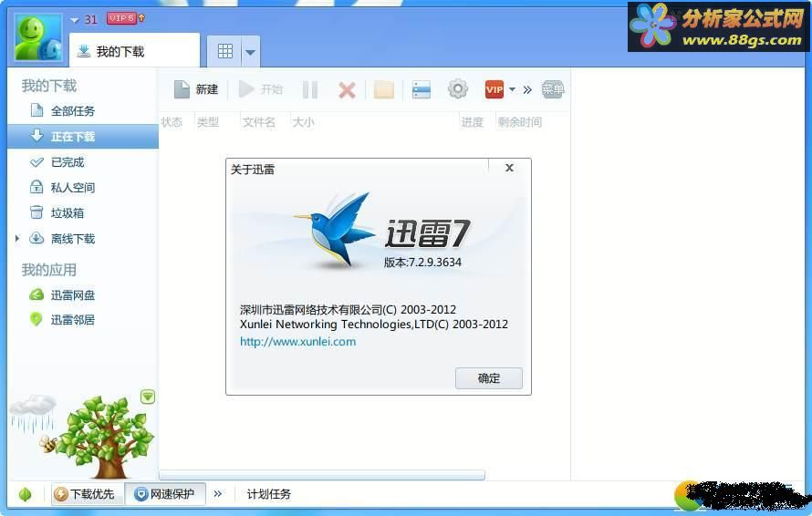Sort by 剩余时间 column header

click(x=519, y=122)
